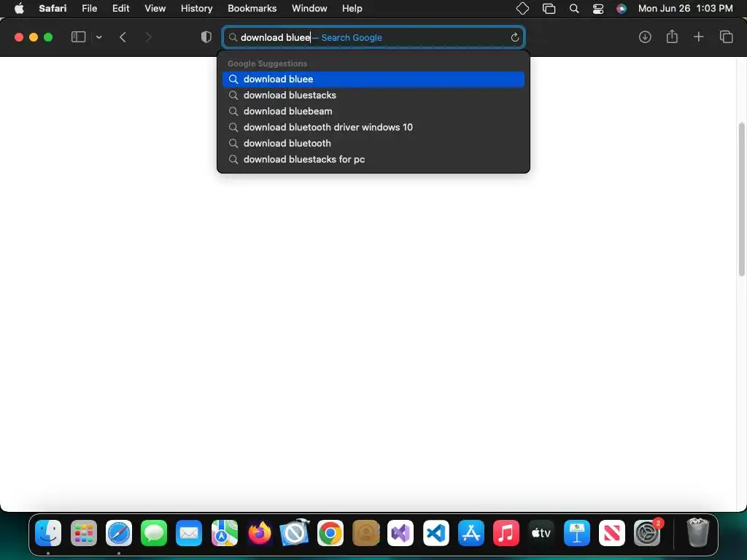Choose 'download bluetooth driver windows 10' suggestion
Screen dimensions: 747x560
(373, 127)
